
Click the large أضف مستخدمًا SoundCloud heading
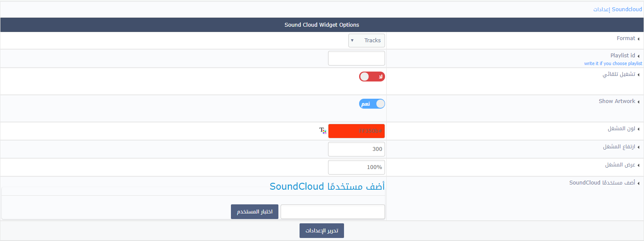click(327, 186)
